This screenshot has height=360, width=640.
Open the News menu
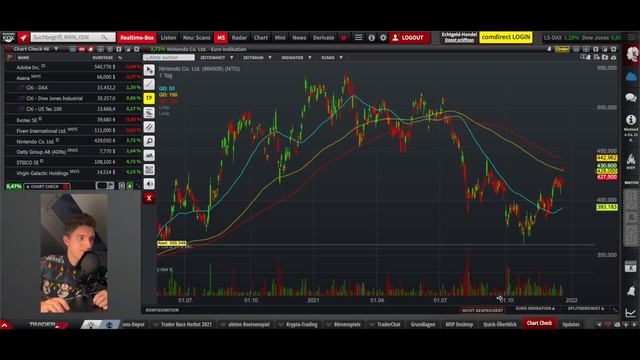[x=299, y=38]
